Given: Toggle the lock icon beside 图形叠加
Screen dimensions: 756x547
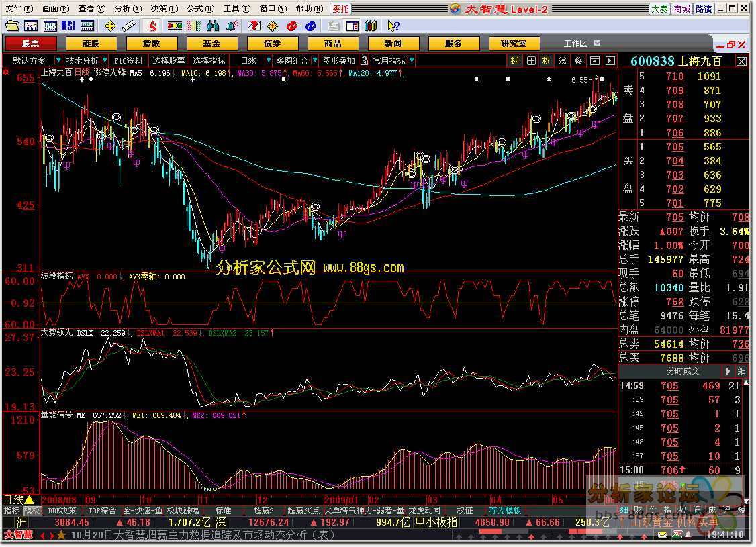Looking at the screenshot, I should [365, 60].
